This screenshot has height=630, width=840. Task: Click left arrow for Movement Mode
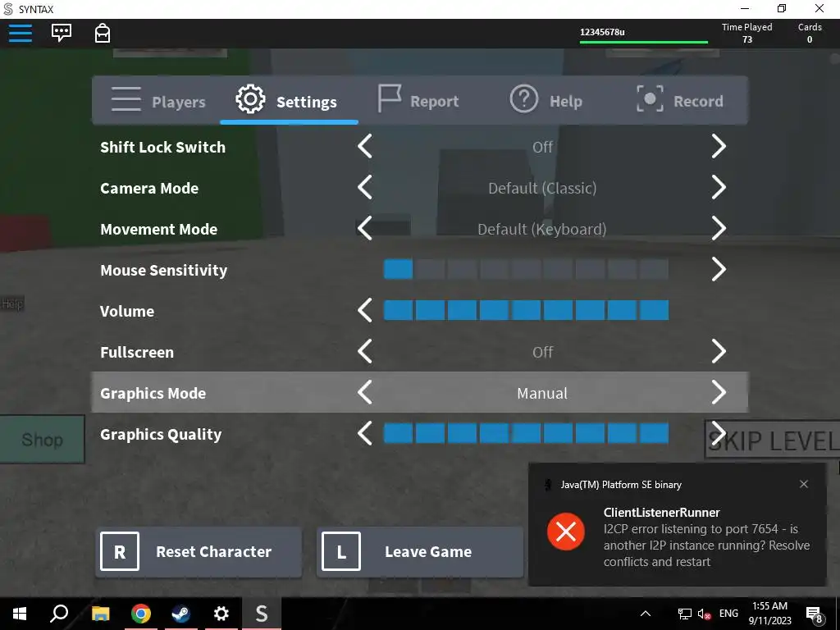pos(365,229)
